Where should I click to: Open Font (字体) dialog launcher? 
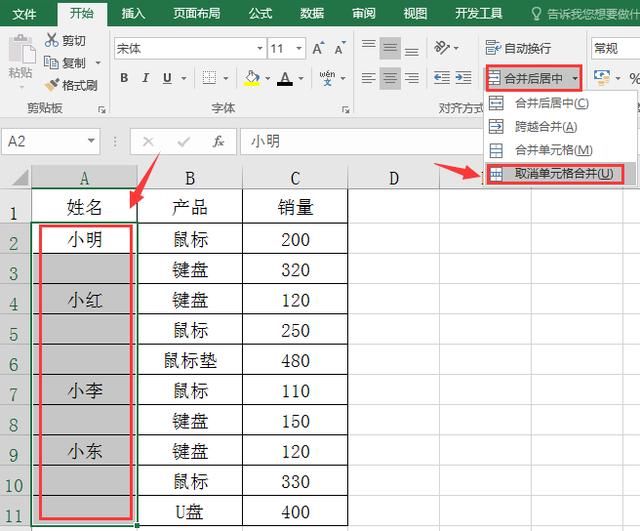click(346, 109)
